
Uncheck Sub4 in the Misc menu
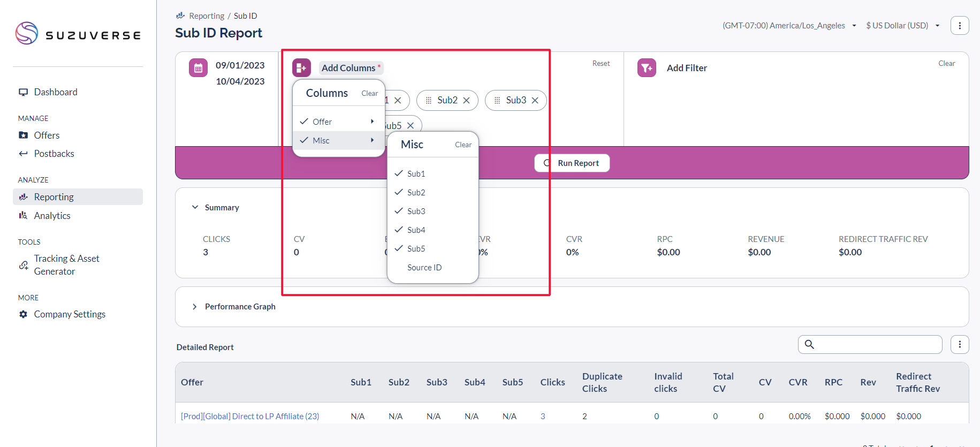(x=416, y=230)
